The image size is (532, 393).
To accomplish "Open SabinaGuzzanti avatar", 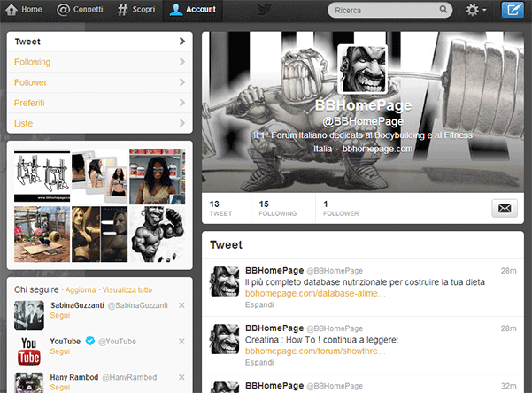I will pos(29,316).
